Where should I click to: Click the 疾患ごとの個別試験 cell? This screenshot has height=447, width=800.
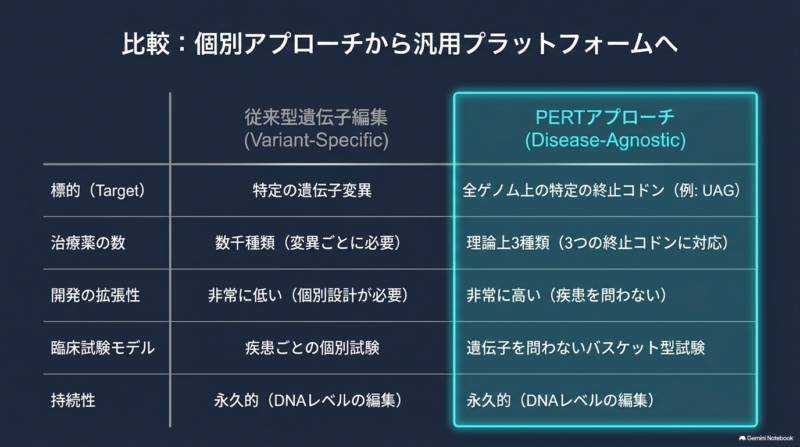coord(312,348)
